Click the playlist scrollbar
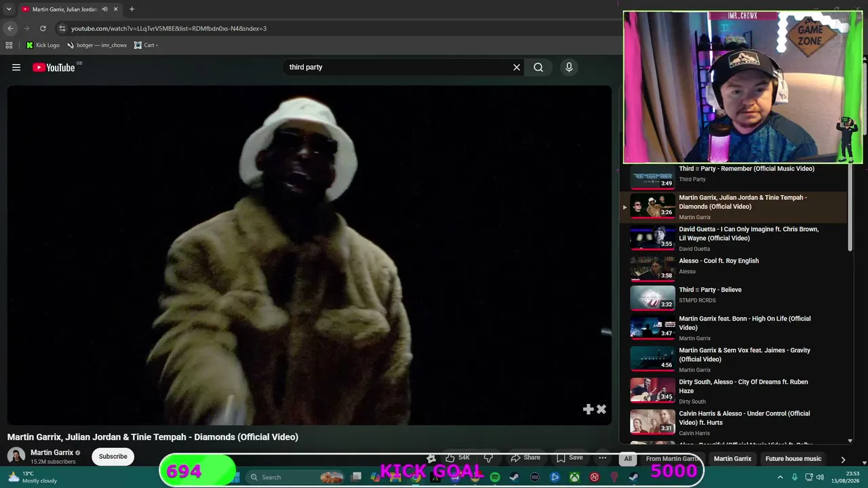 click(x=850, y=209)
